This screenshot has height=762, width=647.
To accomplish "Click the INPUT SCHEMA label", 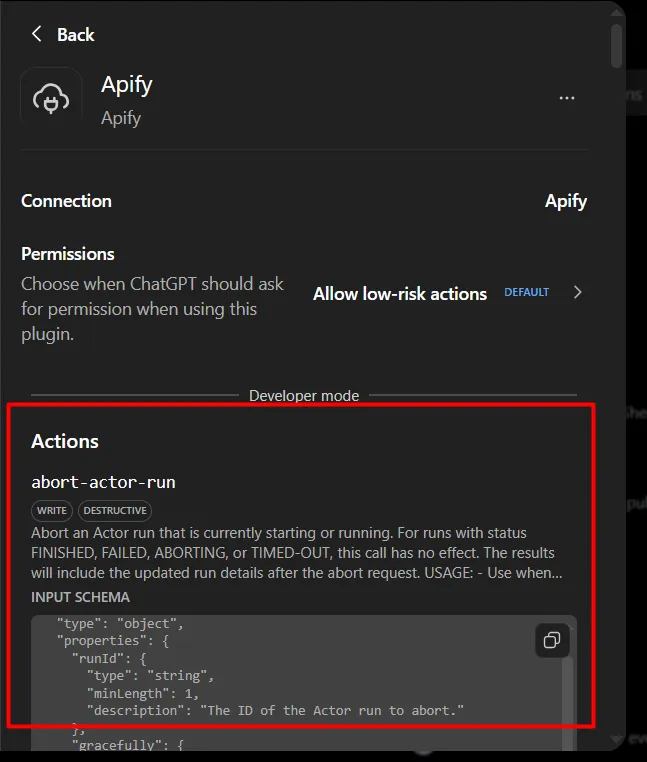I will tap(81, 597).
